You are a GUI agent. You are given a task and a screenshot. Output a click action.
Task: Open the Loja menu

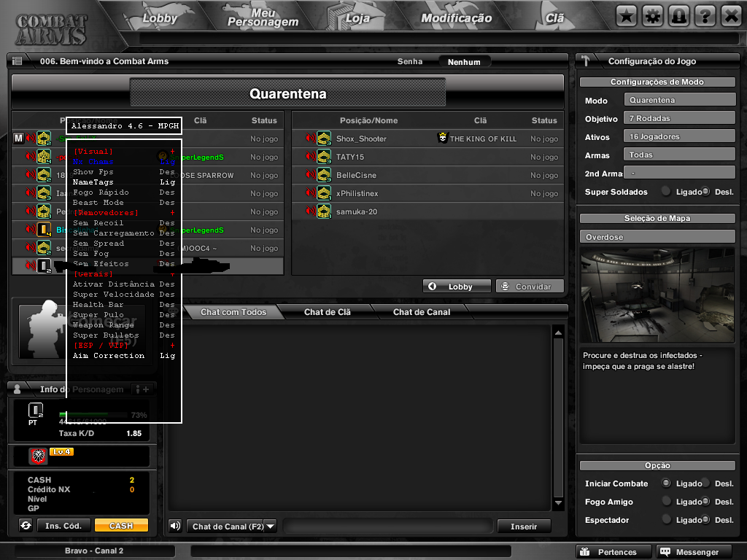357,18
